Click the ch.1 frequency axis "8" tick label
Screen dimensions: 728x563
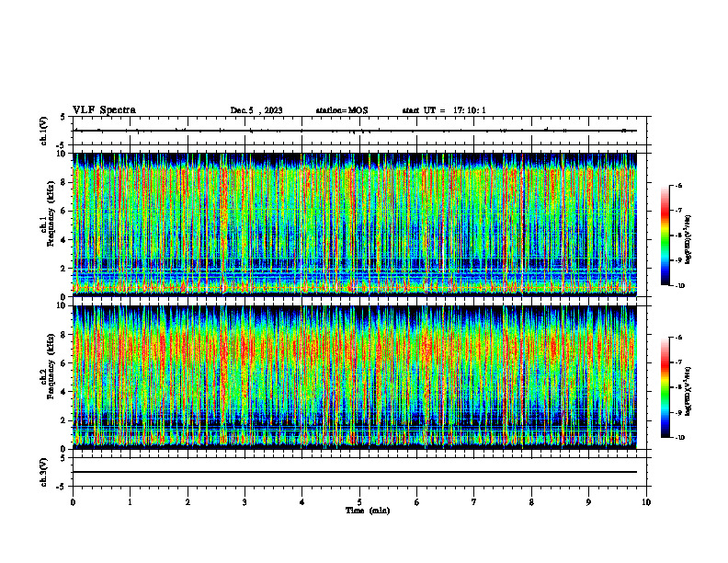tap(64, 182)
